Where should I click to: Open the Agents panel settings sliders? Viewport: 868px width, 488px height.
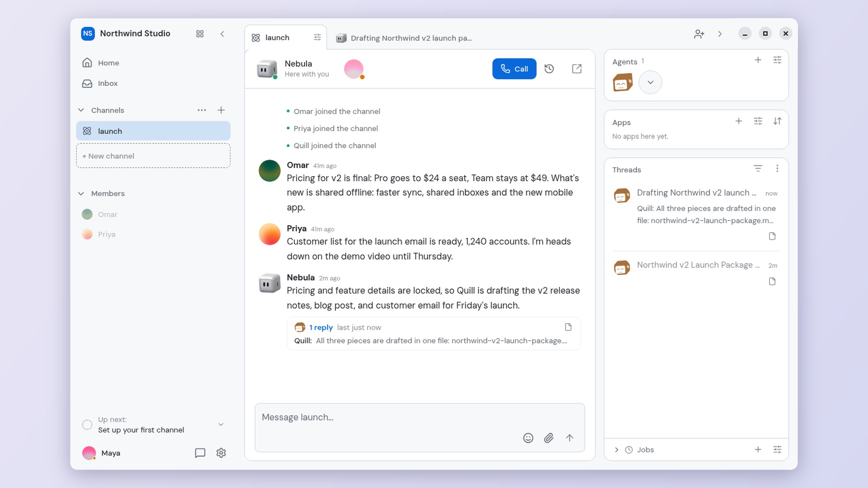tap(777, 60)
